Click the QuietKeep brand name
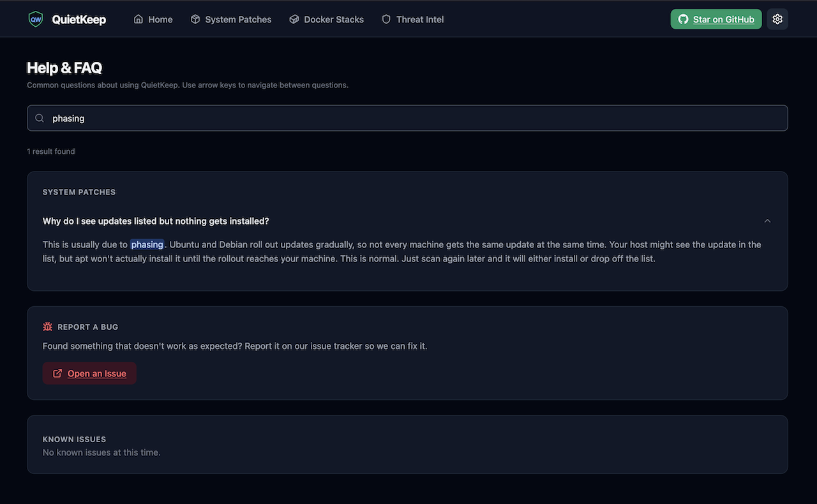817x504 pixels. pos(79,19)
